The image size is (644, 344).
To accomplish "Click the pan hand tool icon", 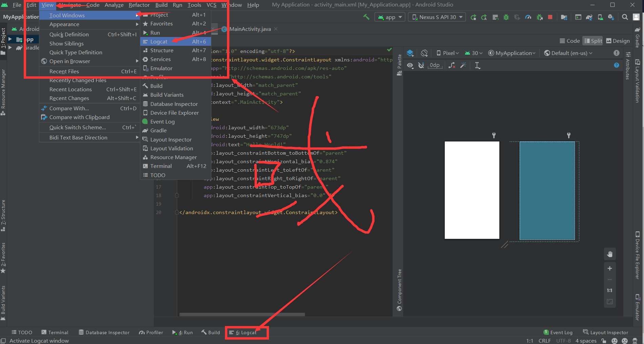I will pos(610,254).
